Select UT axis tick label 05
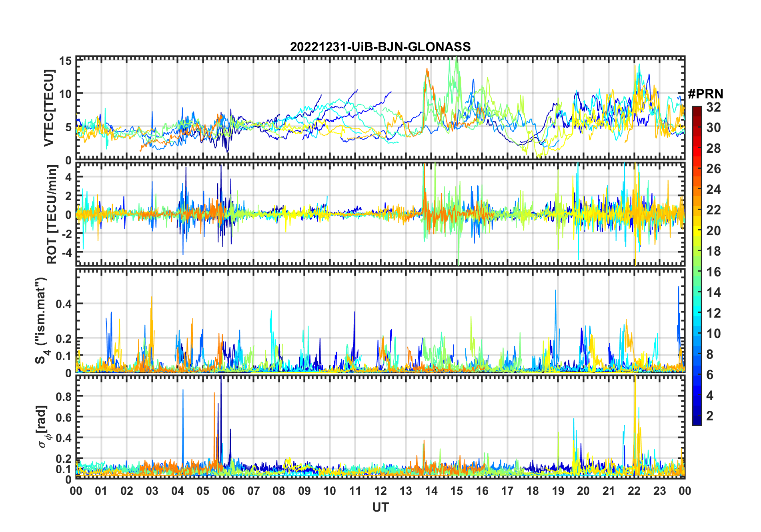The height and width of the screenshot is (532, 761). pos(203,491)
